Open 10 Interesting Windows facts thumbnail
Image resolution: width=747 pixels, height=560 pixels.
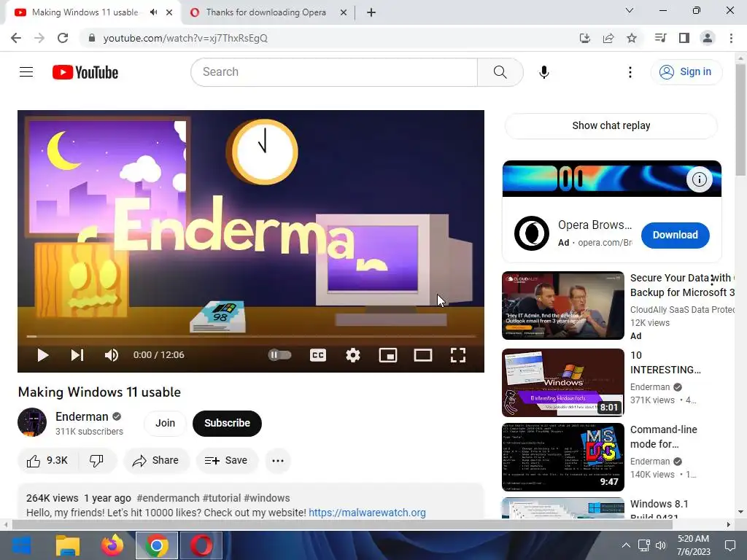(562, 382)
